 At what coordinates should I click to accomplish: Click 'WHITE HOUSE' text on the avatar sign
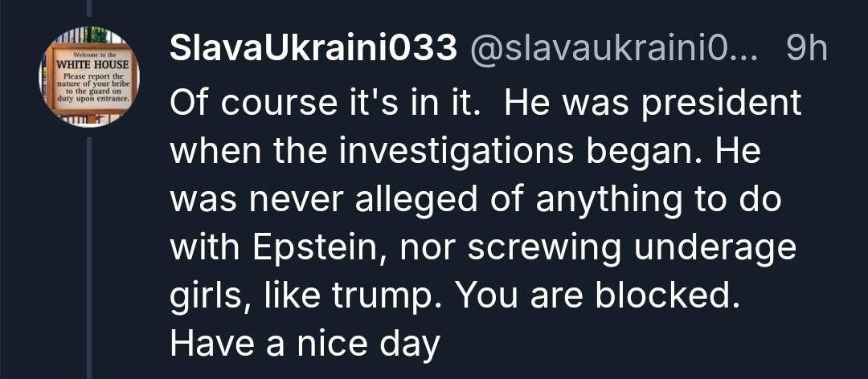(88, 64)
